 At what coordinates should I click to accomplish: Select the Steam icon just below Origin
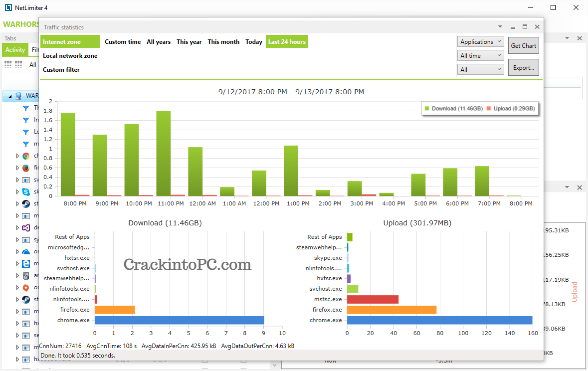[26, 299]
